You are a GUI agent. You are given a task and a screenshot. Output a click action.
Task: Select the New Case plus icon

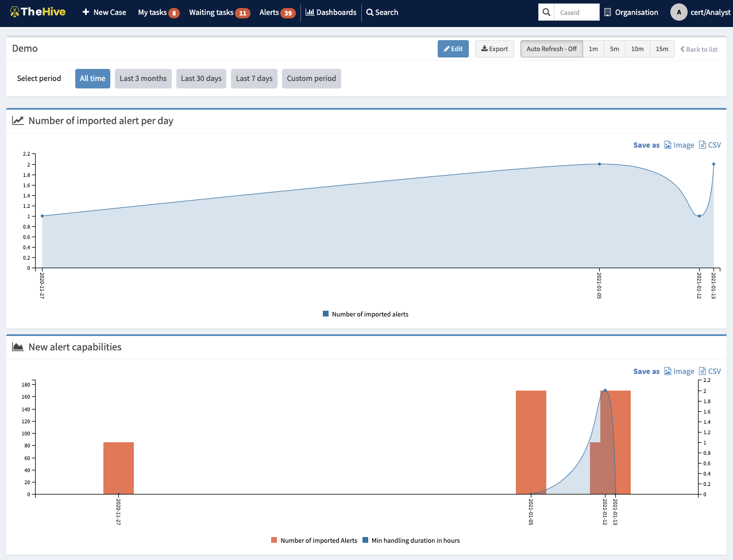pyautogui.click(x=86, y=11)
